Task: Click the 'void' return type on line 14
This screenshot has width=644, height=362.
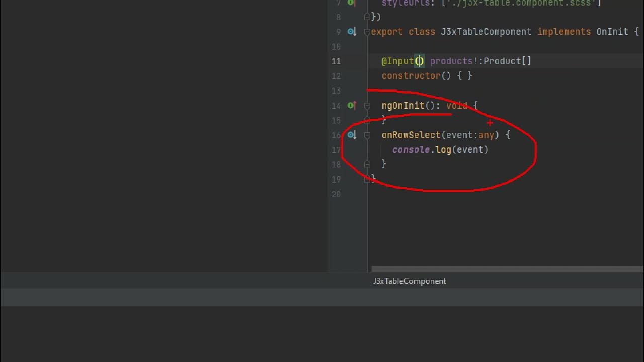Action: point(457,106)
